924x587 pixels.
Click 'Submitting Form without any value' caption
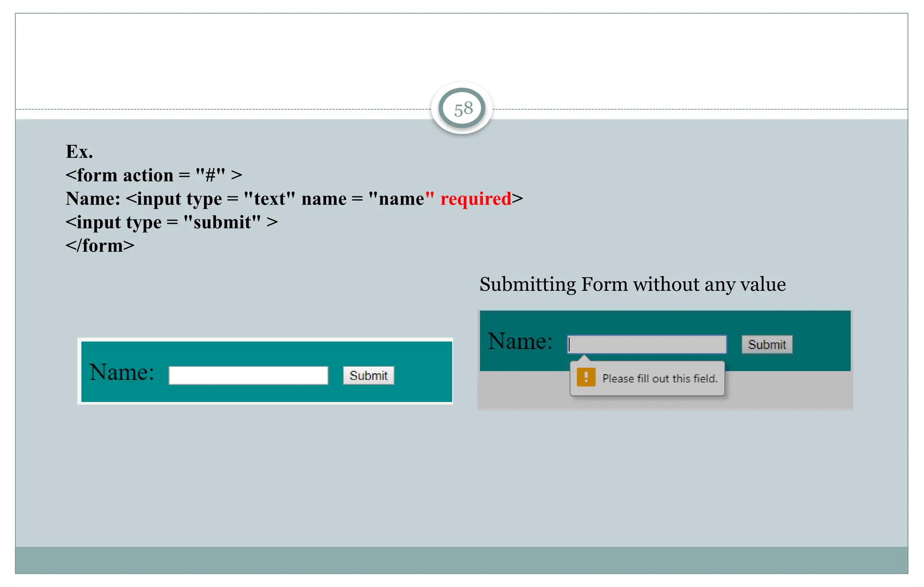click(633, 284)
